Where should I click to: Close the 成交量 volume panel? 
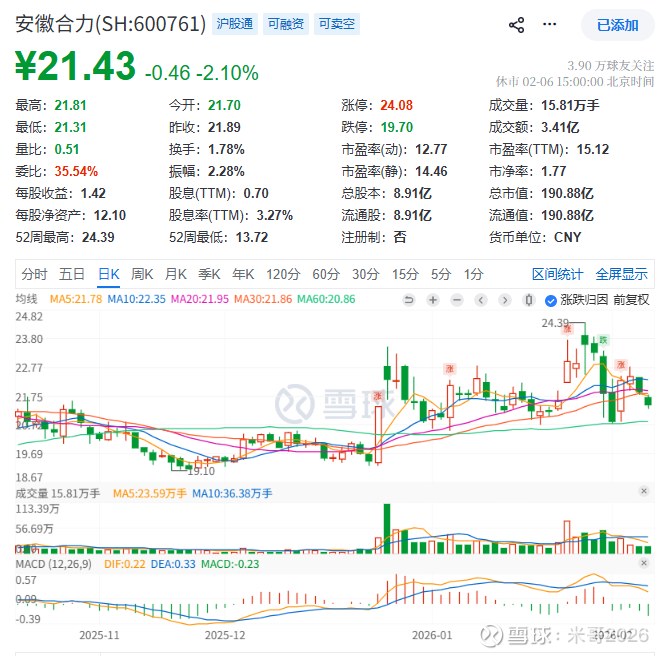[644, 491]
